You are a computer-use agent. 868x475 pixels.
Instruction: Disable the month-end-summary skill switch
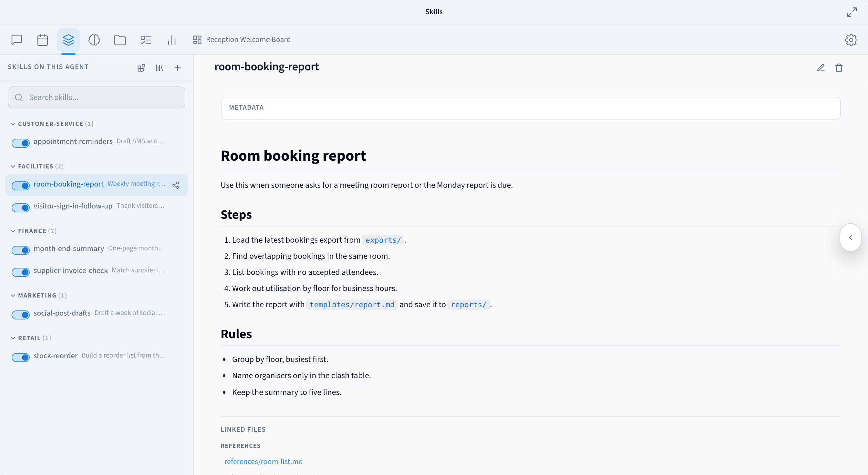click(21, 250)
